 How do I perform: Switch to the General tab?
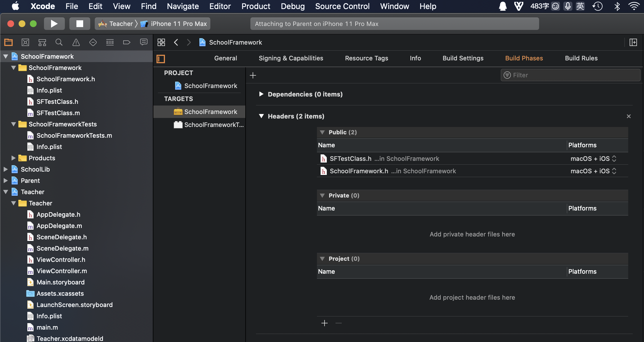[226, 58]
